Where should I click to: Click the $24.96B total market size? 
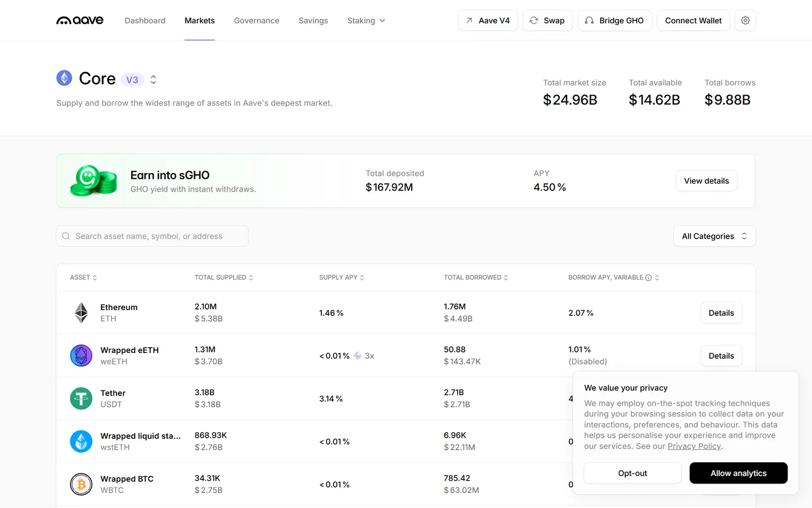coord(570,100)
